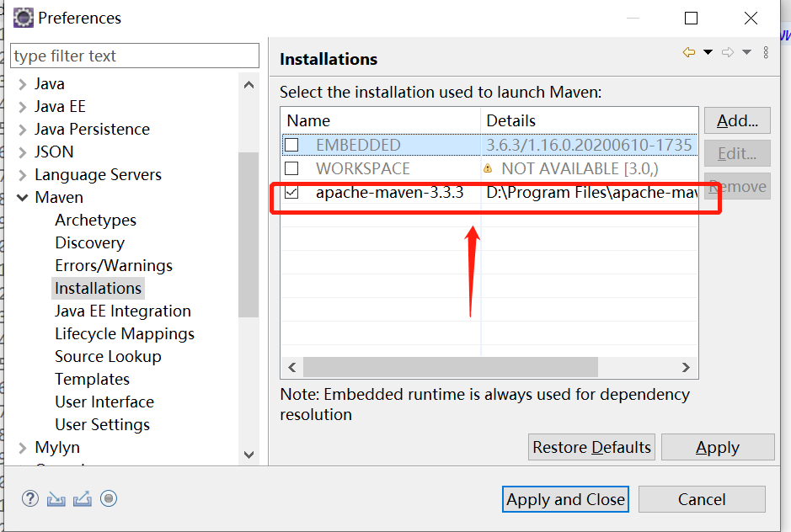Go back using the yellow arrow
This screenshot has height=532, width=791.
pyautogui.click(x=689, y=52)
